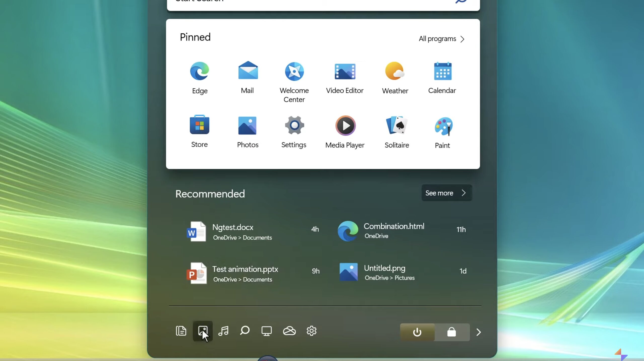The image size is (644, 361).
Task: Open Settings from pinned apps
Action: tap(294, 132)
